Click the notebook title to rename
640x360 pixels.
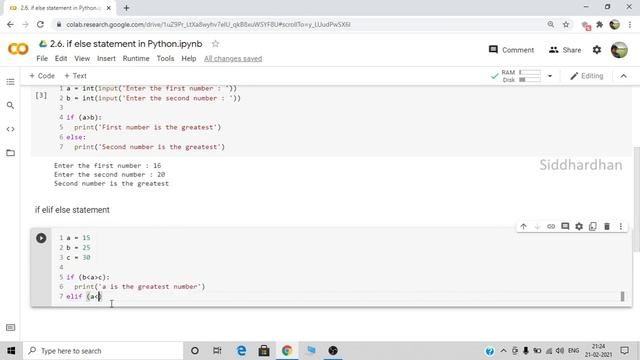[126, 44]
